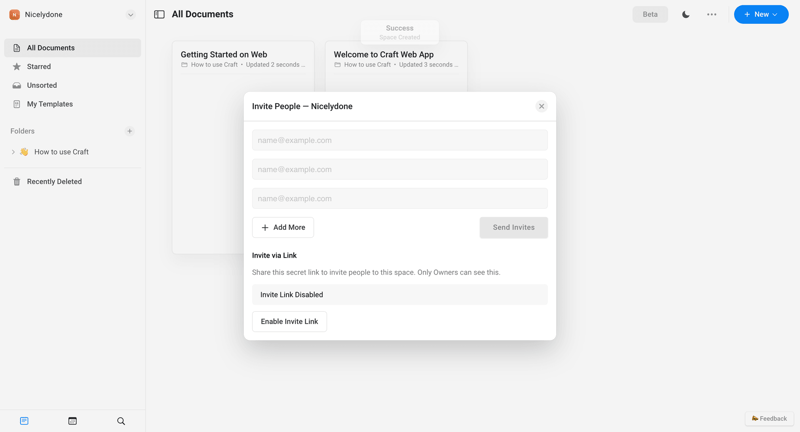Click the Unsorted inbox icon

click(x=17, y=85)
